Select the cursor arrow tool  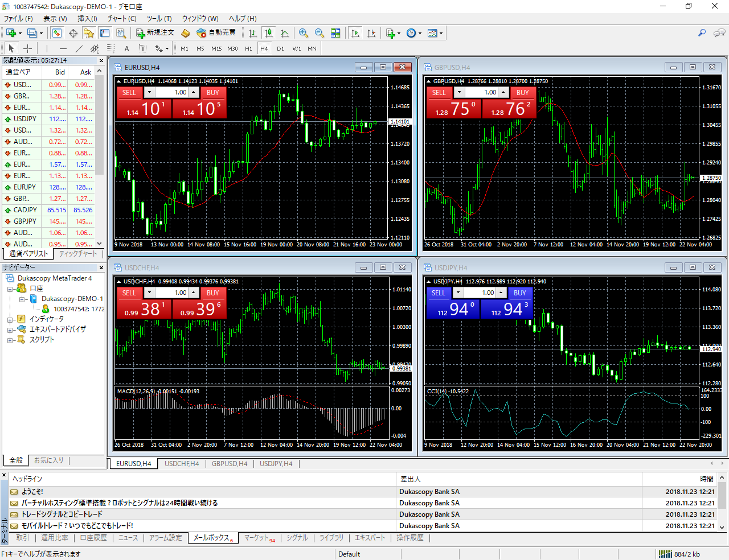pos(11,48)
